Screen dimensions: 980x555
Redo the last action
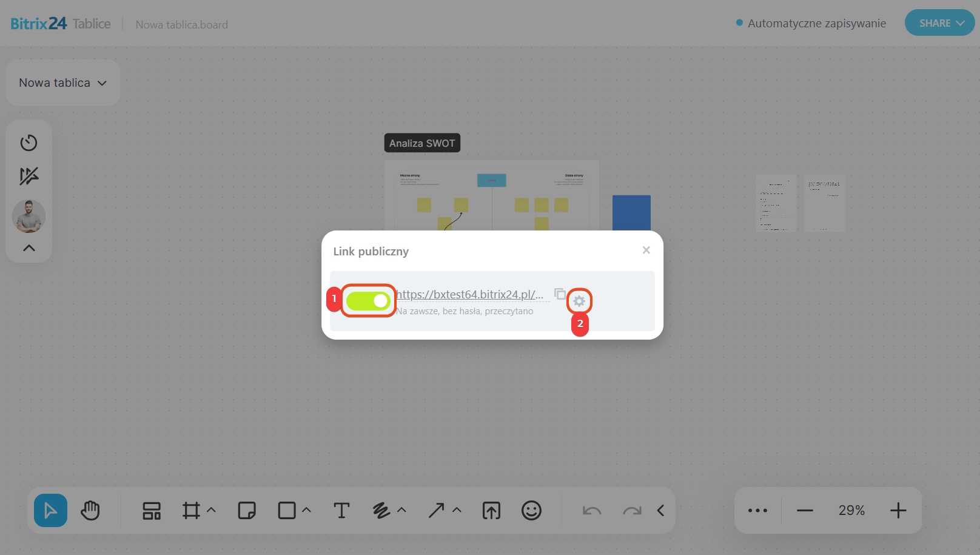pos(632,511)
